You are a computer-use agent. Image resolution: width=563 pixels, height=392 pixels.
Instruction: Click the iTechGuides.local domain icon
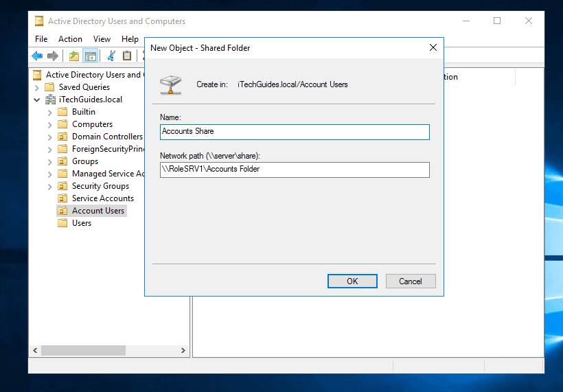50,100
